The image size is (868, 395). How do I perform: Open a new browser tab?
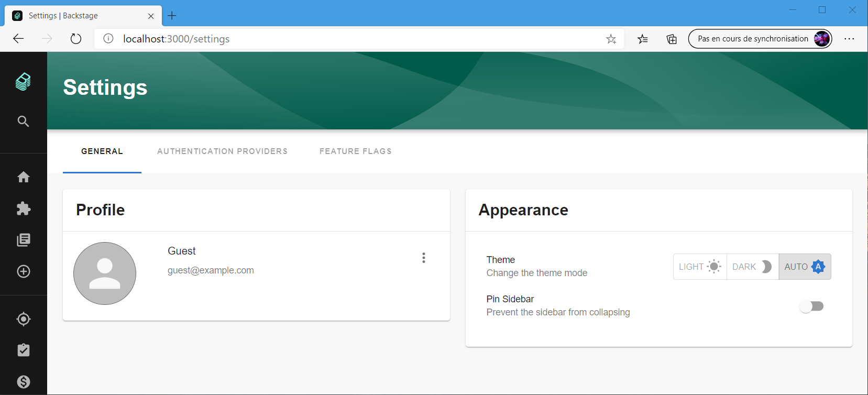tap(172, 16)
